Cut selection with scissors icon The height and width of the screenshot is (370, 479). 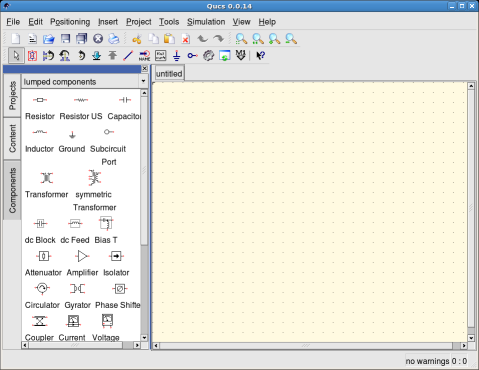pyautogui.click(x=137, y=39)
